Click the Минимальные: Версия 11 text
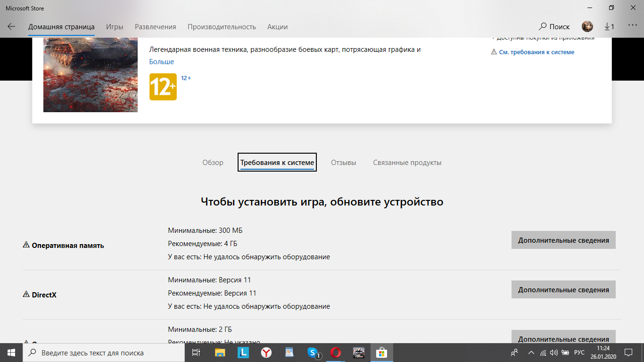644x362 pixels. point(209,280)
